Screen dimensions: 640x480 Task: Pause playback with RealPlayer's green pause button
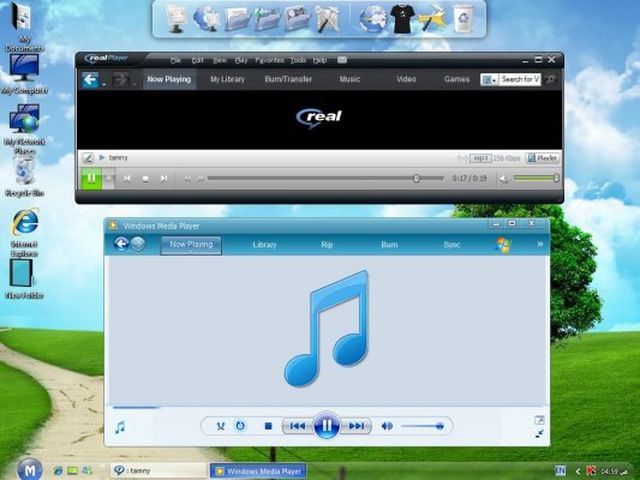point(91,178)
